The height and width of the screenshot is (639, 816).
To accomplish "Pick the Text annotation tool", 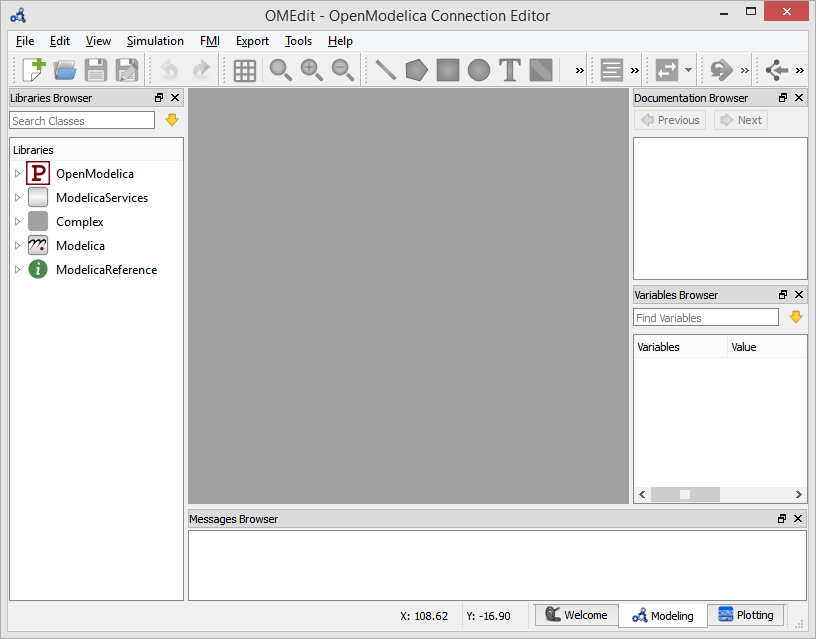I will 510,70.
